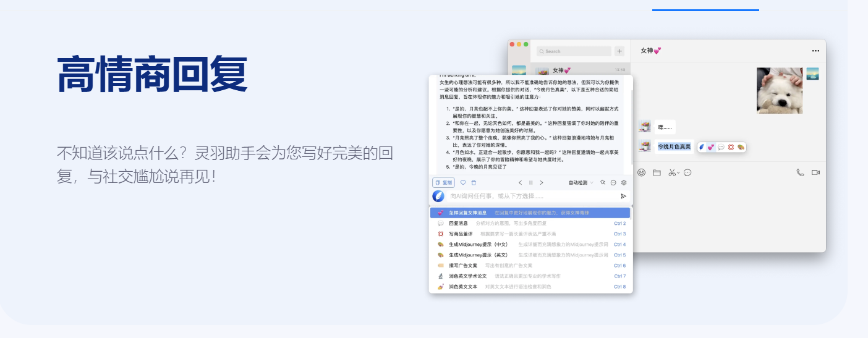Click the send arrow icon
The width and height of the screenshot is (868, 338).
coord(623,196)
